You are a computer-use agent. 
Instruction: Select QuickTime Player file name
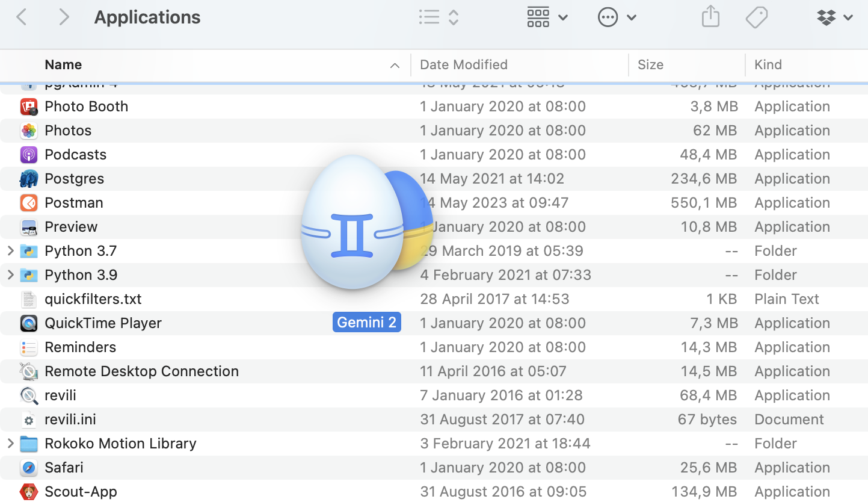(x=103, y=323)
